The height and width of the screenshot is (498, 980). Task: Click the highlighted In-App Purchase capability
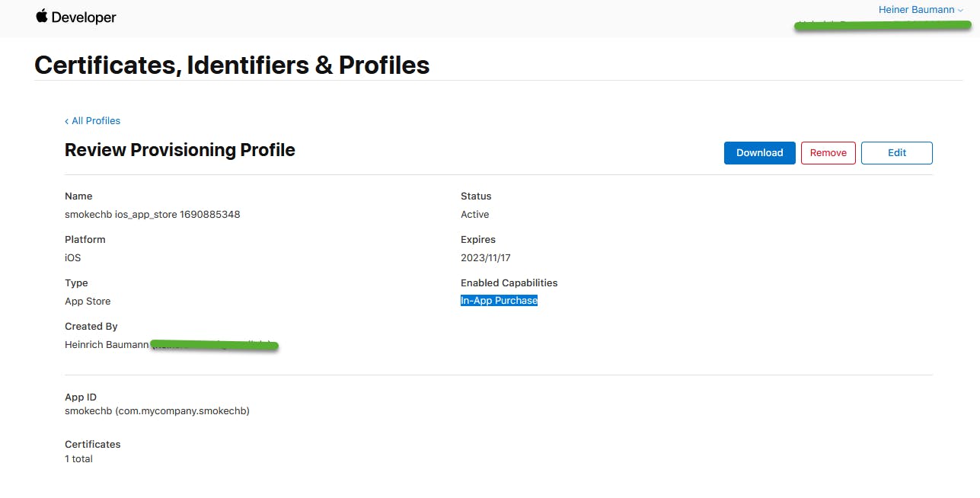tap(499, 301)
